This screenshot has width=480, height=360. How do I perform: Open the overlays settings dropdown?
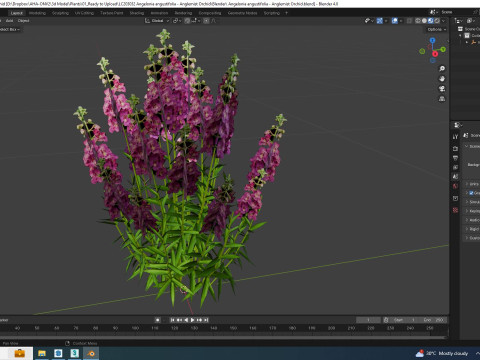[401, 21]
